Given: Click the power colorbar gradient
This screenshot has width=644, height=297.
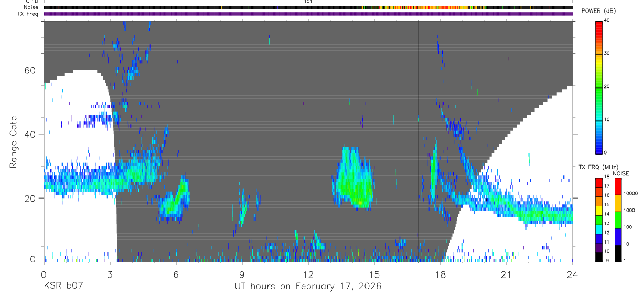Looking at the screenshot, I should 599,87.
